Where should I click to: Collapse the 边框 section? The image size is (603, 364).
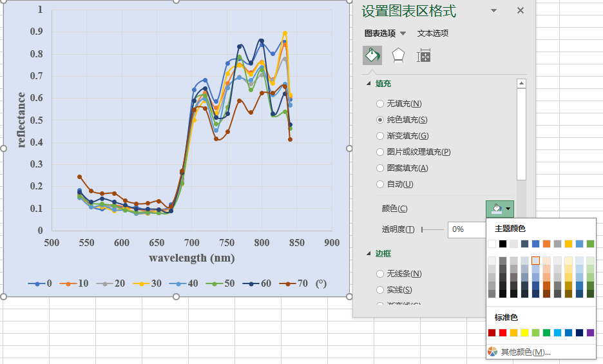[368, 254]
